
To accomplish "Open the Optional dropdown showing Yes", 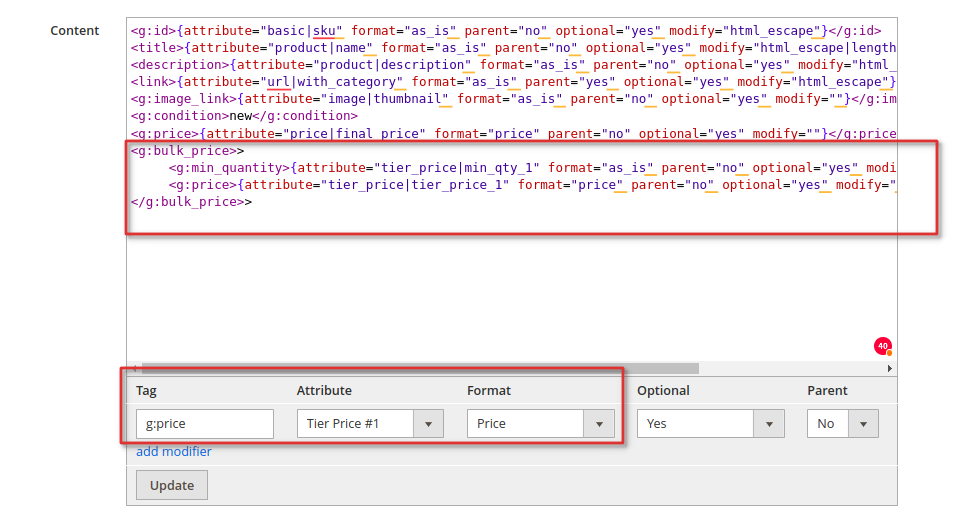I will pos(710,423).
